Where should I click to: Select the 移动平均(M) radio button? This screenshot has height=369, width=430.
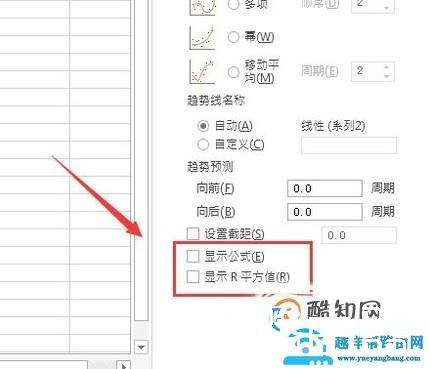[x=233, y=72]
